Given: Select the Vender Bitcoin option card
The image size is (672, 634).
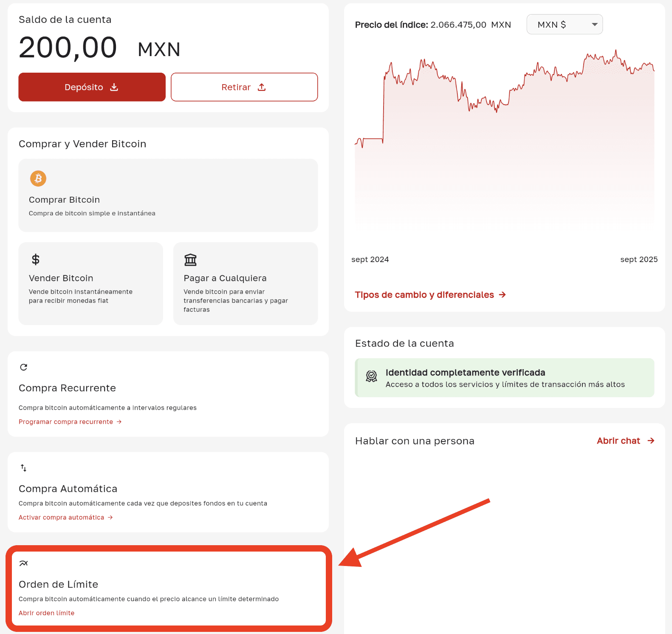Looking at the screenshot, I should pos(90,283).
